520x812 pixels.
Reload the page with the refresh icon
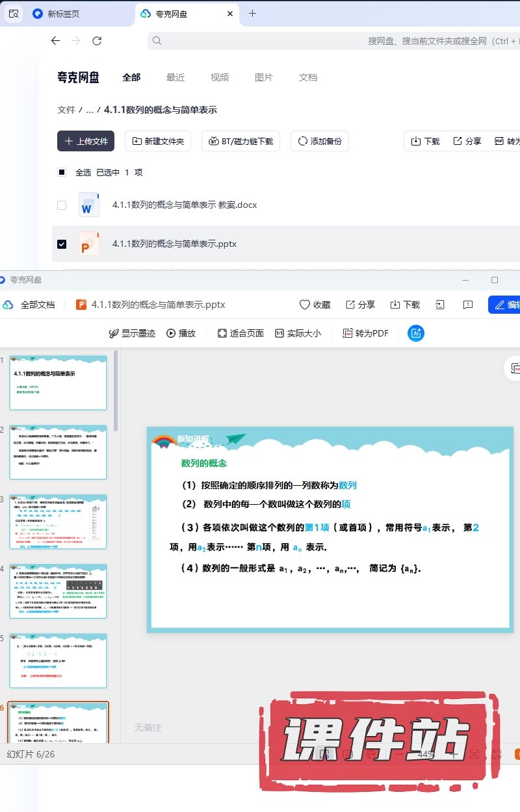pos(97,41)
